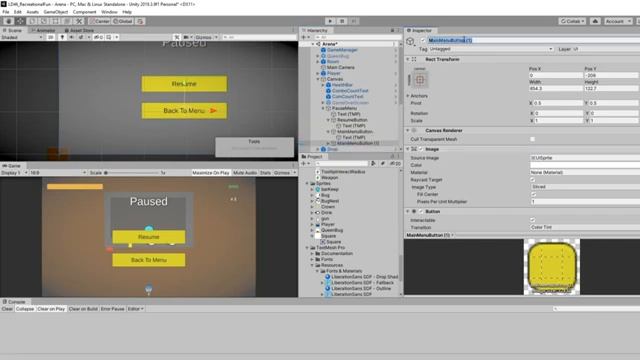Screen dimensions: 640x360
Task: Toggle the grid snapping icon
Action: point(140,21)
